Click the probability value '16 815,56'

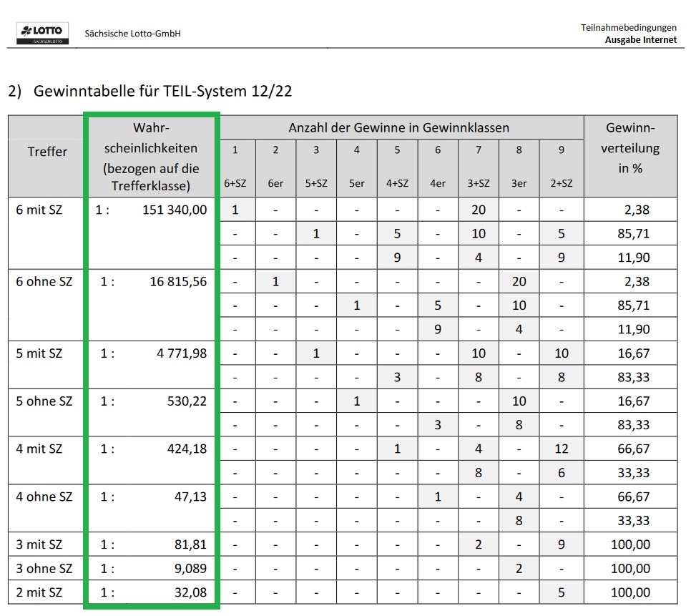click(179, 282)
